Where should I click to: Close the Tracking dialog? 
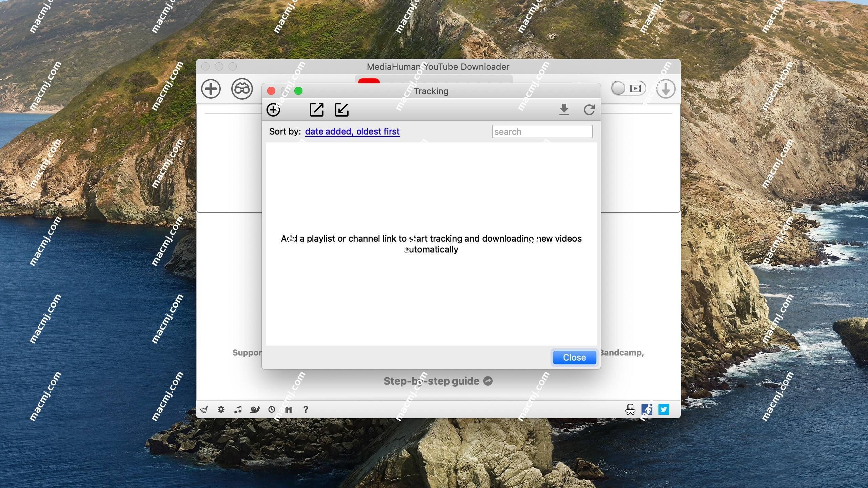click(574, 358)
